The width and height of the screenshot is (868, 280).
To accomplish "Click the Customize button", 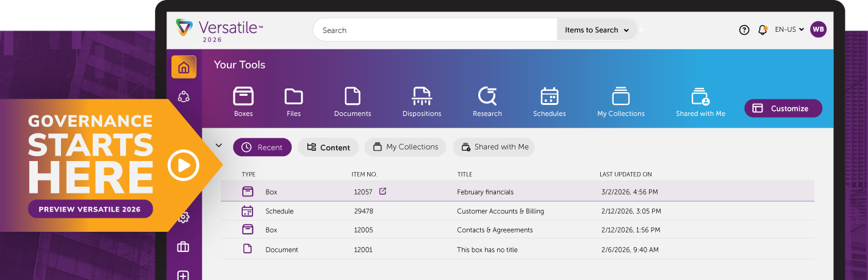I will pos(783,109).
